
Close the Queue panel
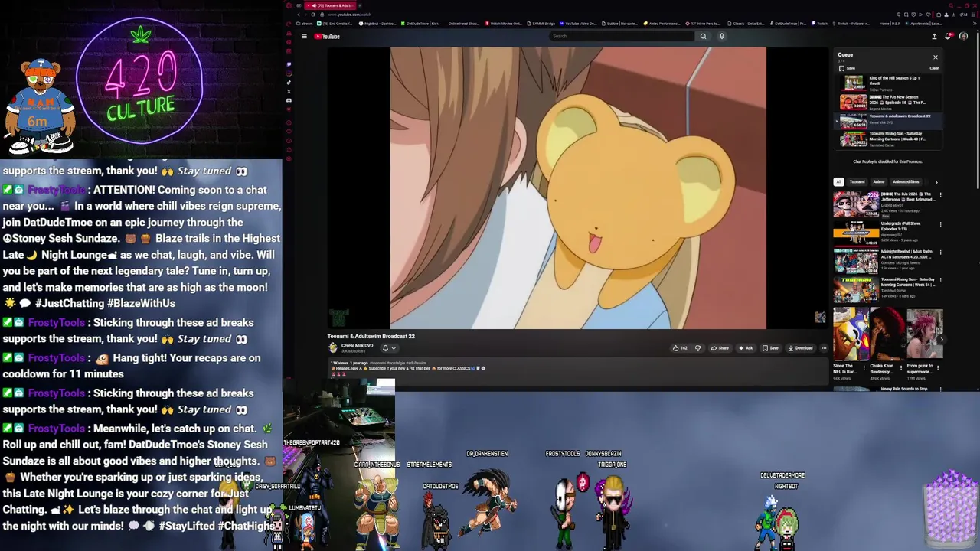tap(935, 57)
